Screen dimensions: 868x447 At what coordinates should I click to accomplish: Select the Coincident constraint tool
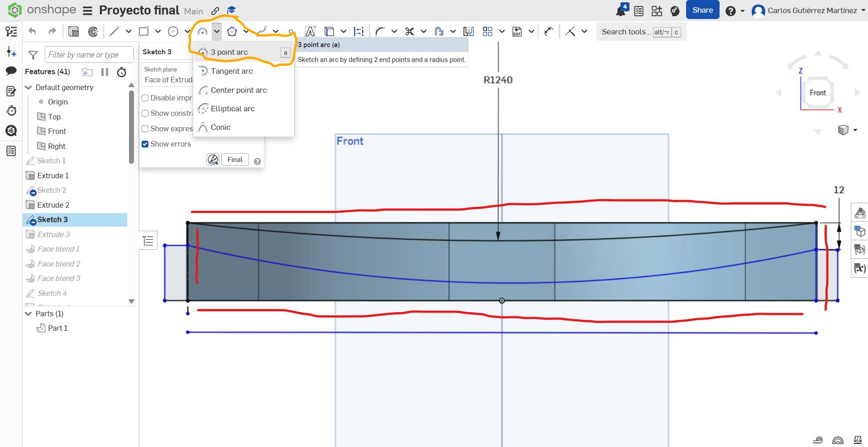[570, 31]
